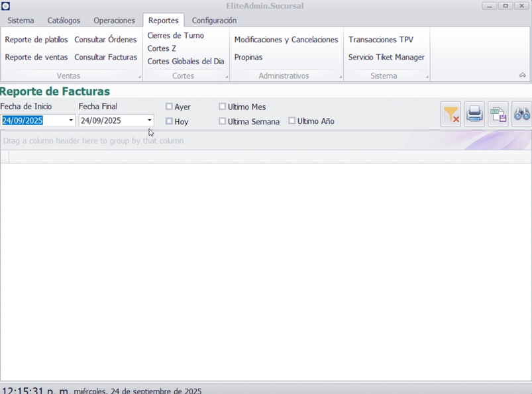Click the printer icon to print report
This screenshot has width=532, height=394.
click(x=474, y=114)
